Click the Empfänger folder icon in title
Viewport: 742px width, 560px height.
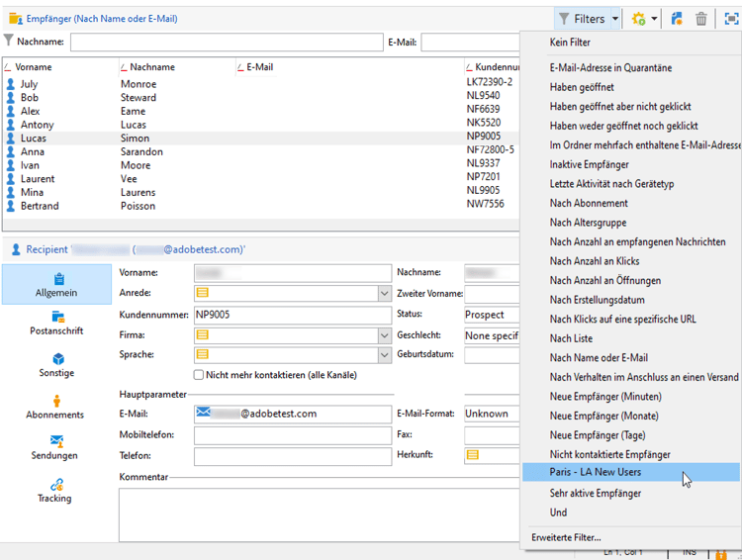click(16, 19)
